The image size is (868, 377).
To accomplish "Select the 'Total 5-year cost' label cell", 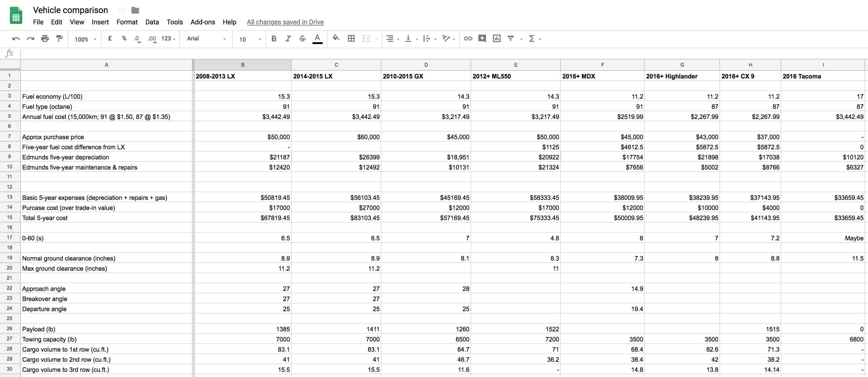I will (106, 218).
